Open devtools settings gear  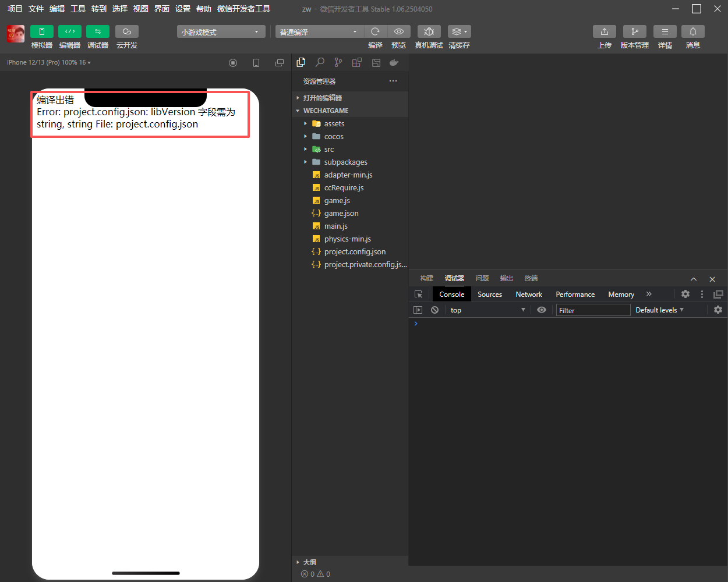[685, 294]
